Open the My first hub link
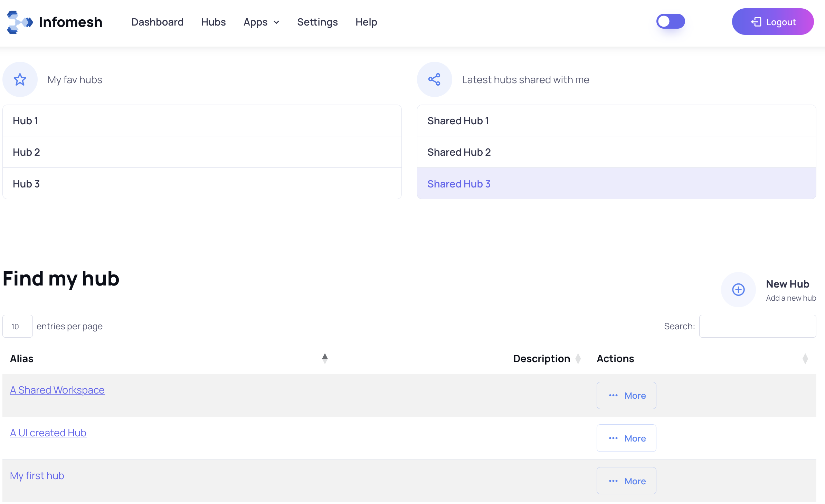The image size is (825, 504). coord(37,475)
